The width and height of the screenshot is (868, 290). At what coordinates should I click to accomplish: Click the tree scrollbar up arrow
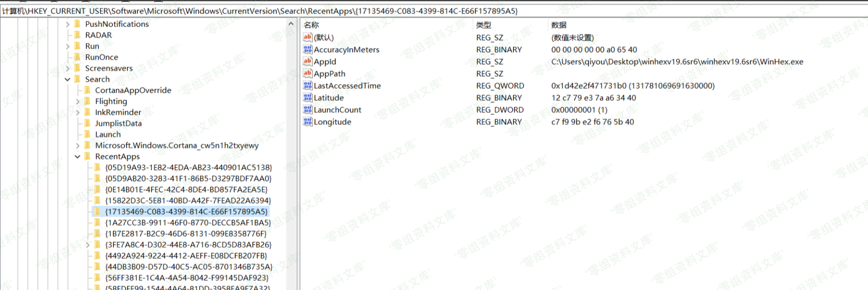point(291,24)
